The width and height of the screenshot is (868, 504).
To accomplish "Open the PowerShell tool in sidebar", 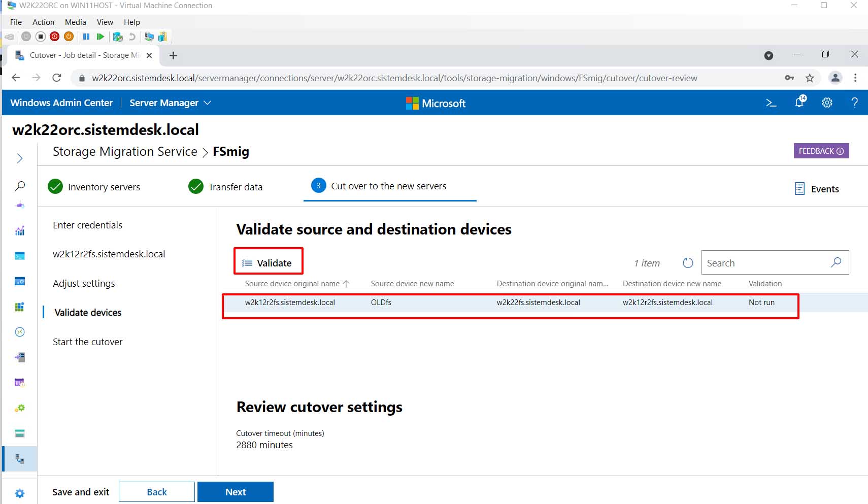I will [20, 256].
